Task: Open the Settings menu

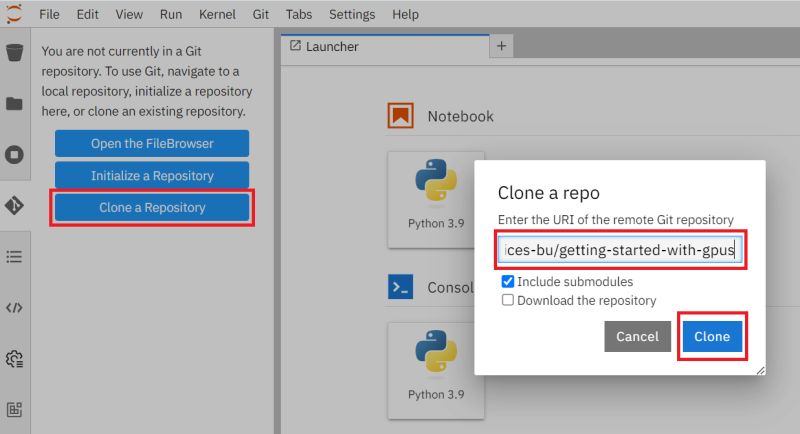Action: point(352,14)
